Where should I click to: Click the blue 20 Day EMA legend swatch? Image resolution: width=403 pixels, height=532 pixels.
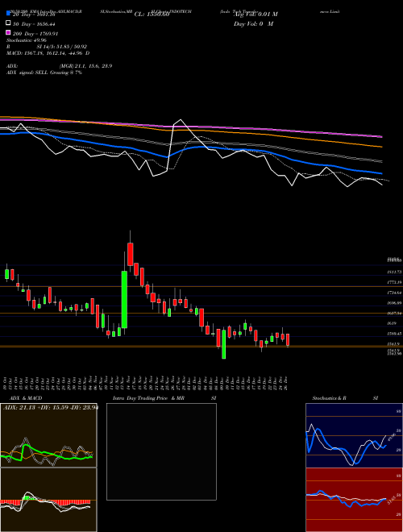click(8, 14)
